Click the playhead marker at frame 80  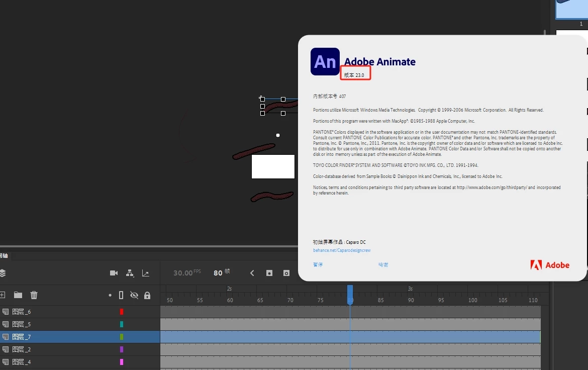350,295
